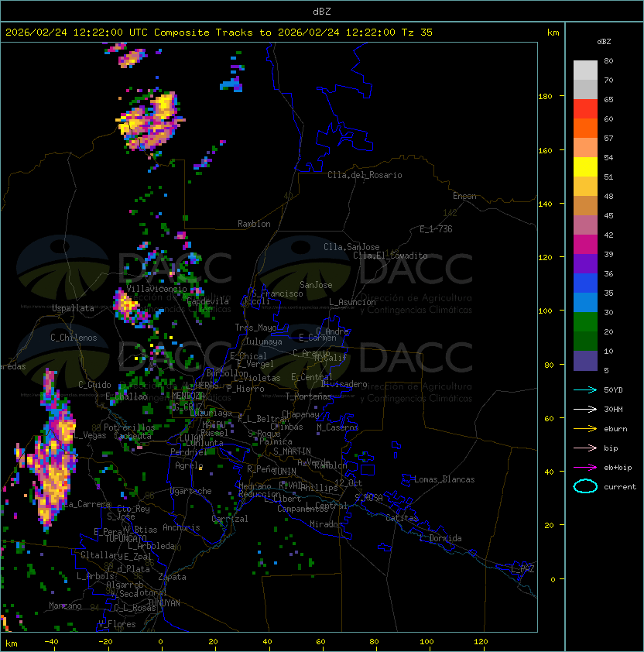Click the 'Catitas' map label

[x=402, y=518]
